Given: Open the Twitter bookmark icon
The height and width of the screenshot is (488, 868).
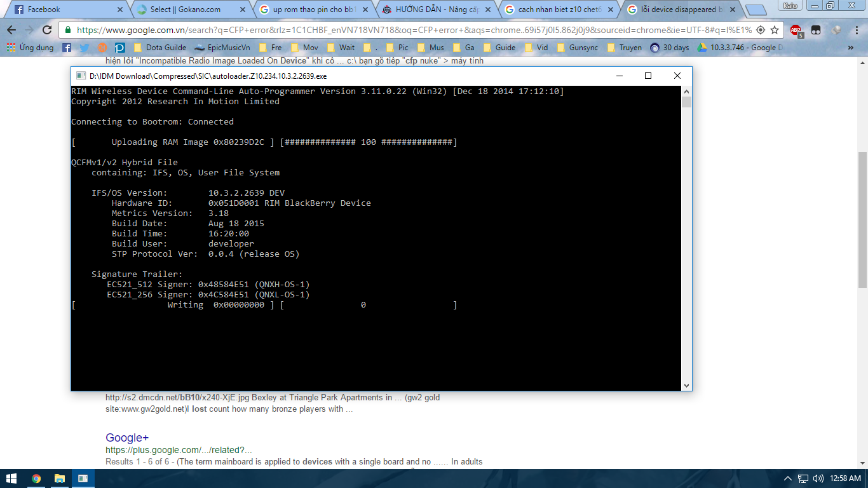Looking at the screenshot, I should point(85,48).
